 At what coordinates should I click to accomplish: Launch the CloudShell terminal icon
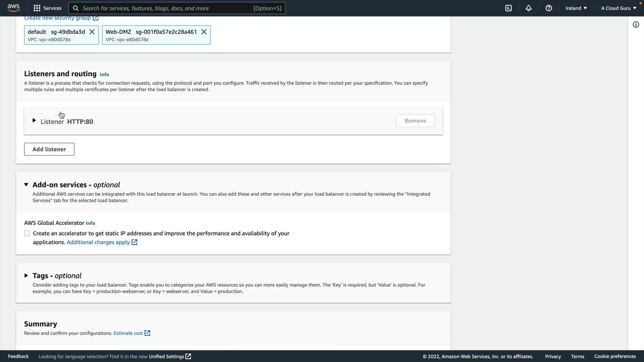[508, 8]
